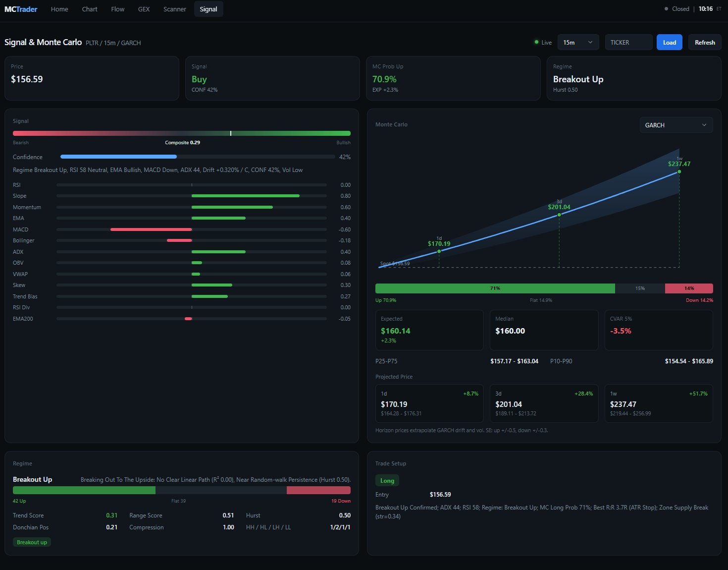Image resolution: width=728 pixels, height=570 pixels.
Task: Click the Expected $160.14 value
Action: (x=396, y=331)
